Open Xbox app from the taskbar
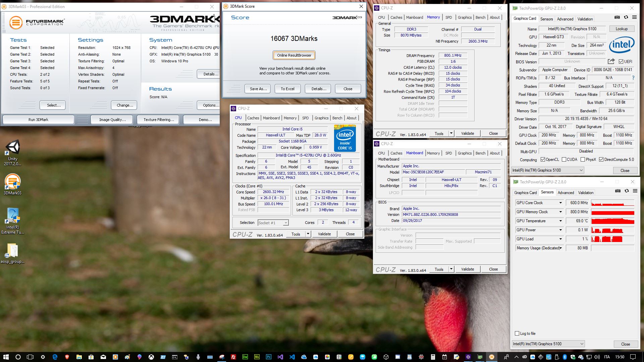 pyautogui.click(x=151, y=357)
